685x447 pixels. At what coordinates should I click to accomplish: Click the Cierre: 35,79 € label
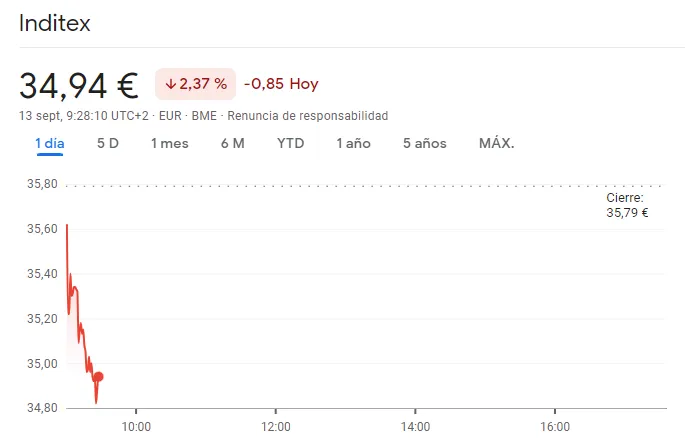point(627,205)
